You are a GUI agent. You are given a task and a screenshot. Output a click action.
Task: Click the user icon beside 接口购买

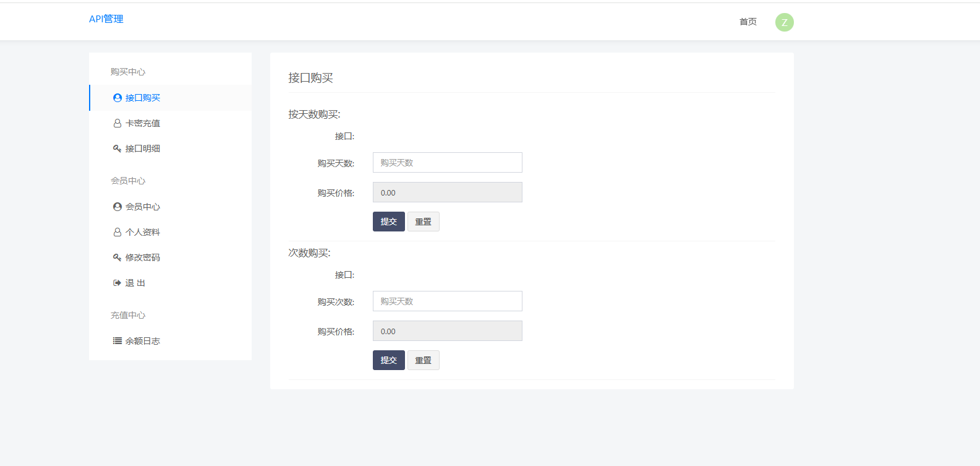coord(117,98)
